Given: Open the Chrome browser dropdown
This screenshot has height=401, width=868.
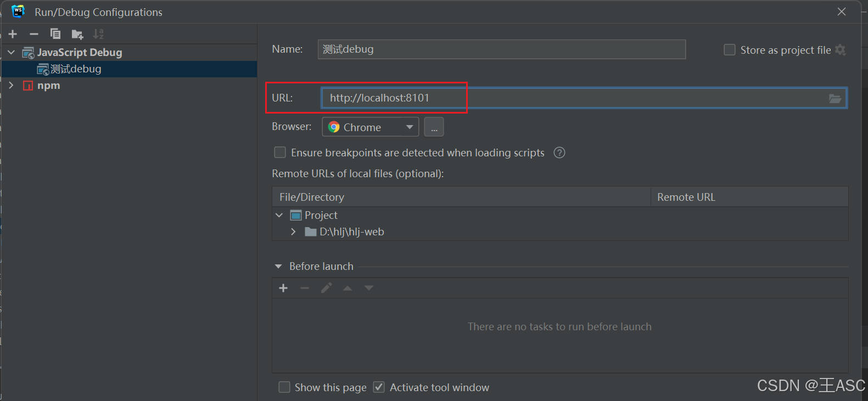Looking at the screenshot, I should point(370,127).
